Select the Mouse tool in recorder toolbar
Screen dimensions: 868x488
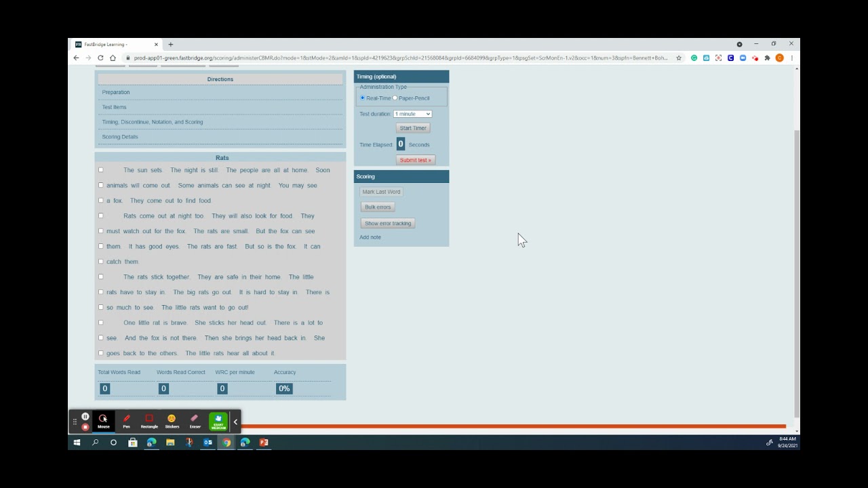[103, 422]
